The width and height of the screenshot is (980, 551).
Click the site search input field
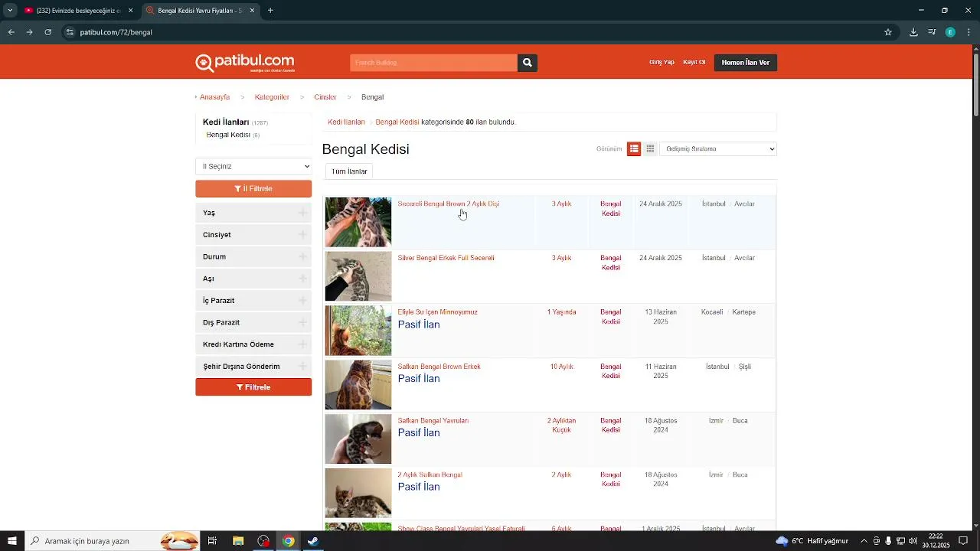pyautogui.click(x=433, y=63)
